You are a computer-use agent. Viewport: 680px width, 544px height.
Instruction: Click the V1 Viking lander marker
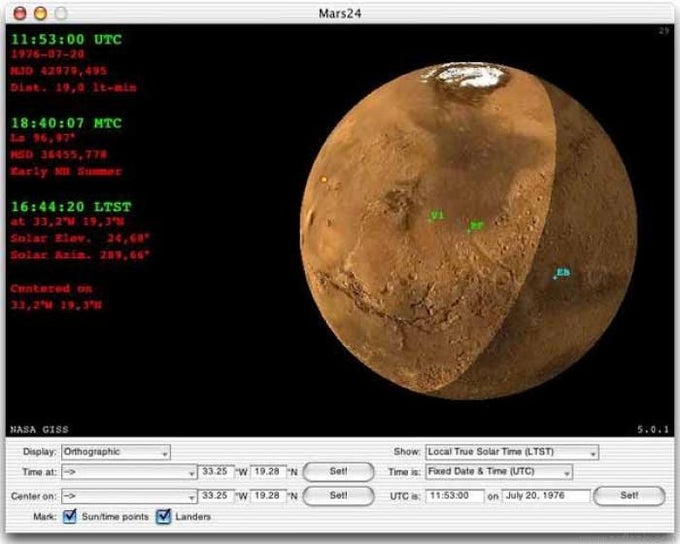click(x=436, y=216)
